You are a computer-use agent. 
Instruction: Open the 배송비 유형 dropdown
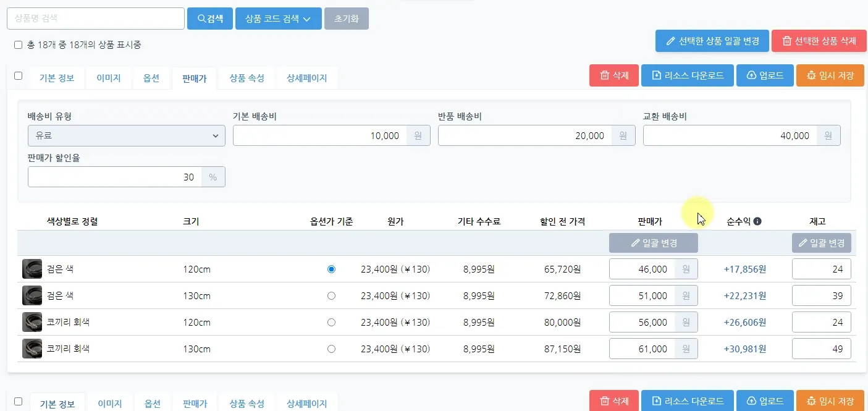(x=127, y=136)
